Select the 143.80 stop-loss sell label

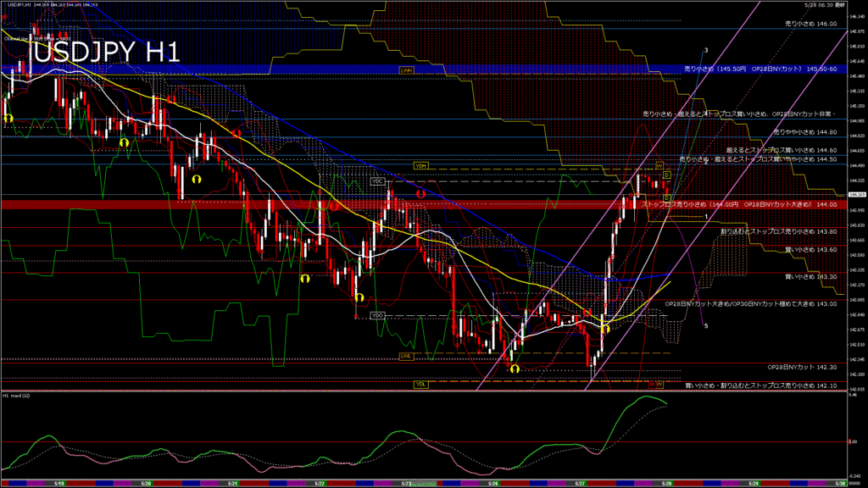click(x=779, y=231)
